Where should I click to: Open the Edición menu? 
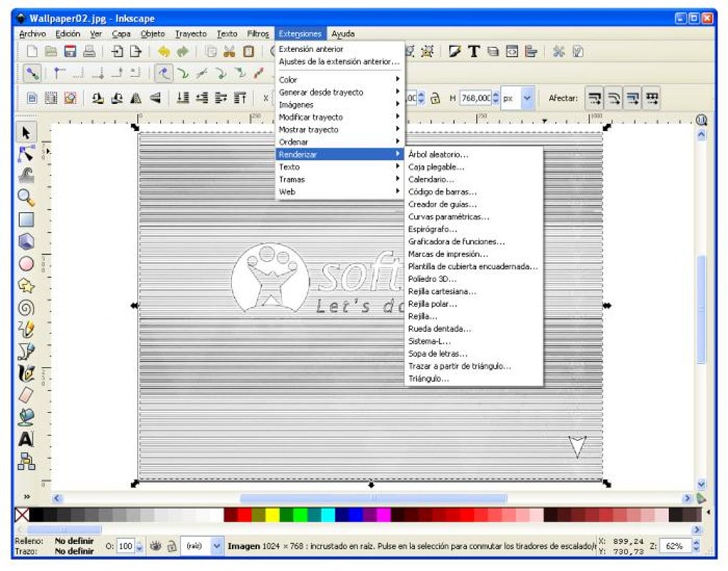tap(68, 34)
